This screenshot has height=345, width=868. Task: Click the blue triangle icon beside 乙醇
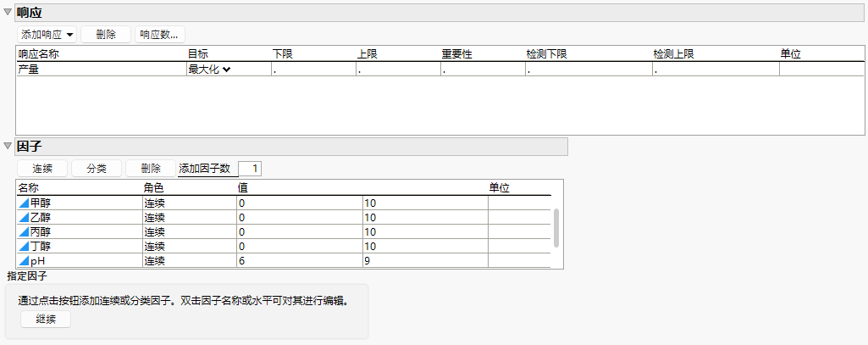(x=24, y=217)
